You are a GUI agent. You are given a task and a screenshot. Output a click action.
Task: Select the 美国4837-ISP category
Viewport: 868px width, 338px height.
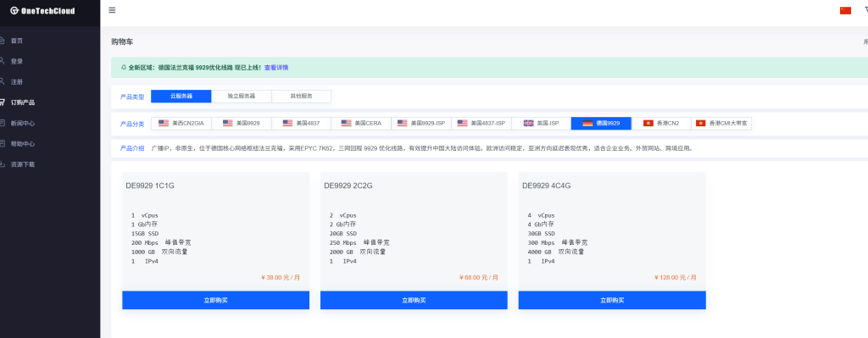click(x=481, y=124)
